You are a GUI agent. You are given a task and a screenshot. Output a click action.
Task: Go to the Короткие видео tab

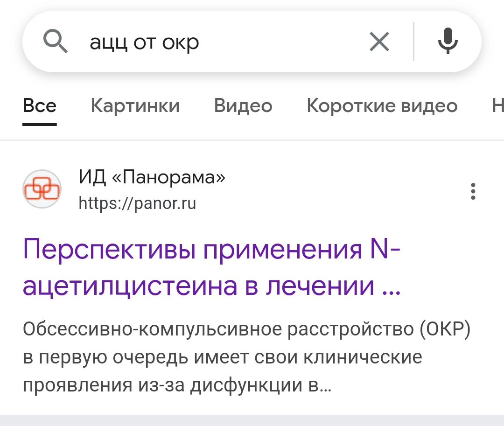382,106
